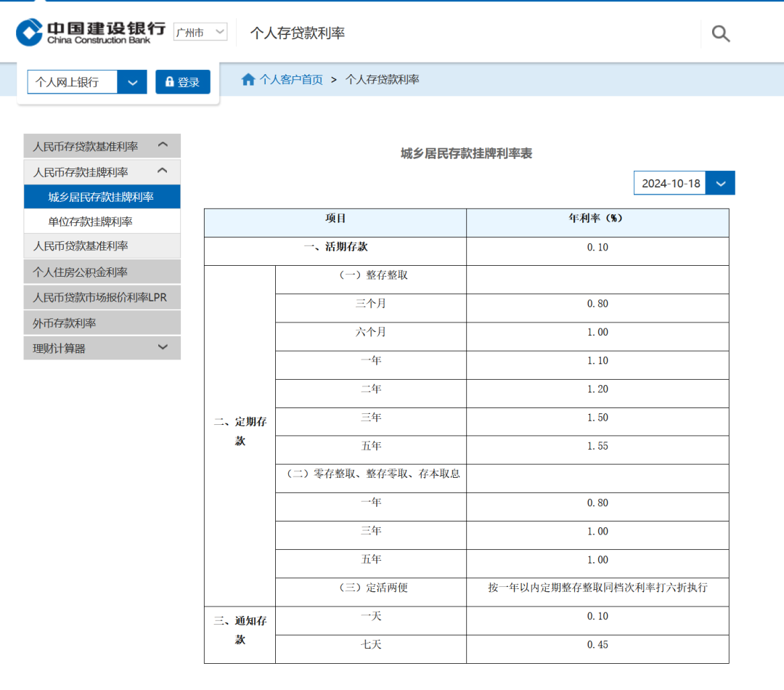
Task: Click the China Construction Bank logo
Action: tap(91, 33)
